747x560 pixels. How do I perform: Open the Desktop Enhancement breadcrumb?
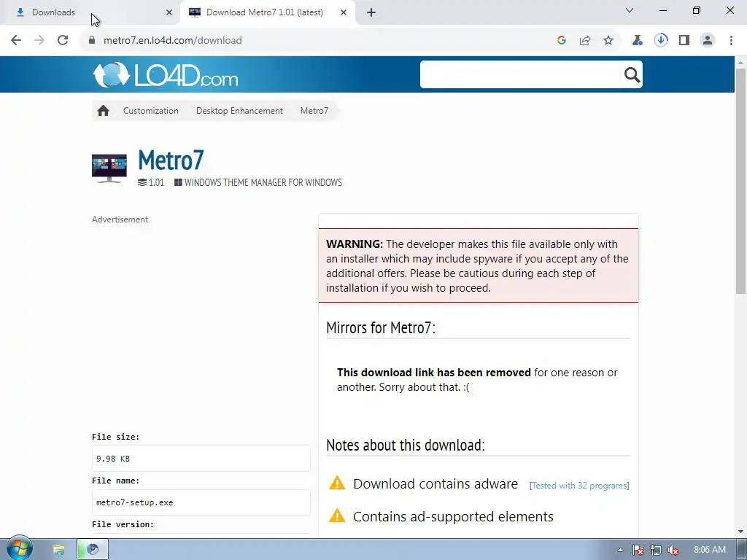tap(239, 111)
